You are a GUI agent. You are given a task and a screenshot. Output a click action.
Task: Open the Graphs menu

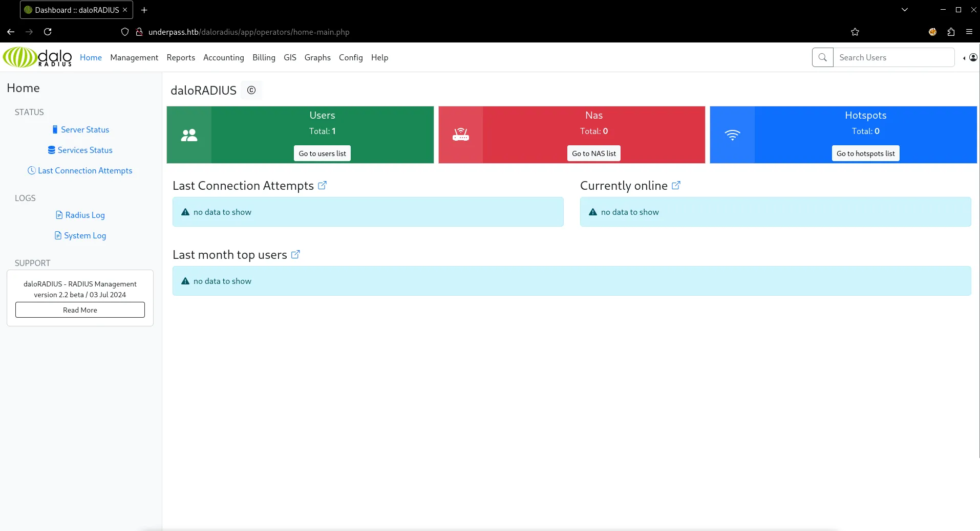(317, 57)
